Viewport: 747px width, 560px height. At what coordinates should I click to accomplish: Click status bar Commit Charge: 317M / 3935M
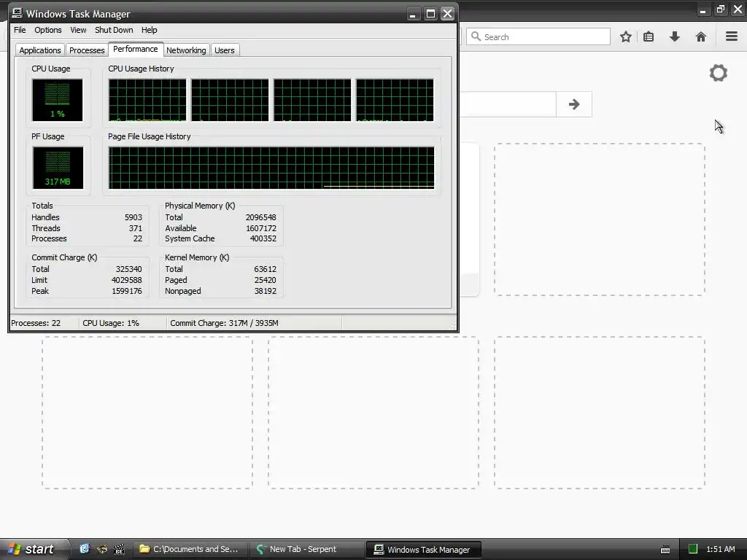(225, 323)
